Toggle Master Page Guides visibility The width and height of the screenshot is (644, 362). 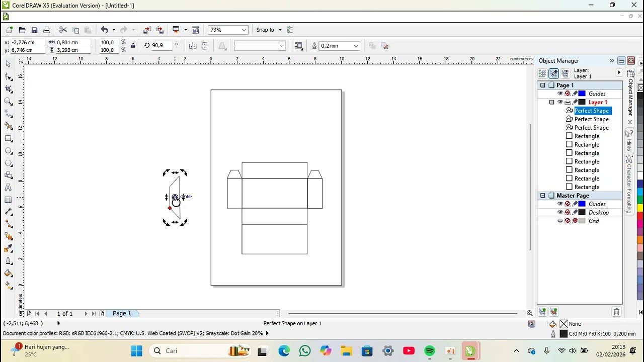[x=560, y=204]
